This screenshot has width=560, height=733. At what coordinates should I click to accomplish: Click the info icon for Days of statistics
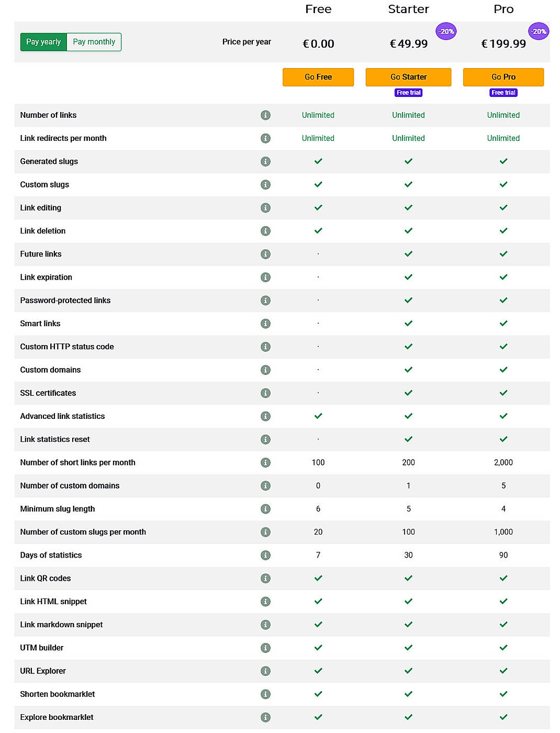tap(265, 555)
